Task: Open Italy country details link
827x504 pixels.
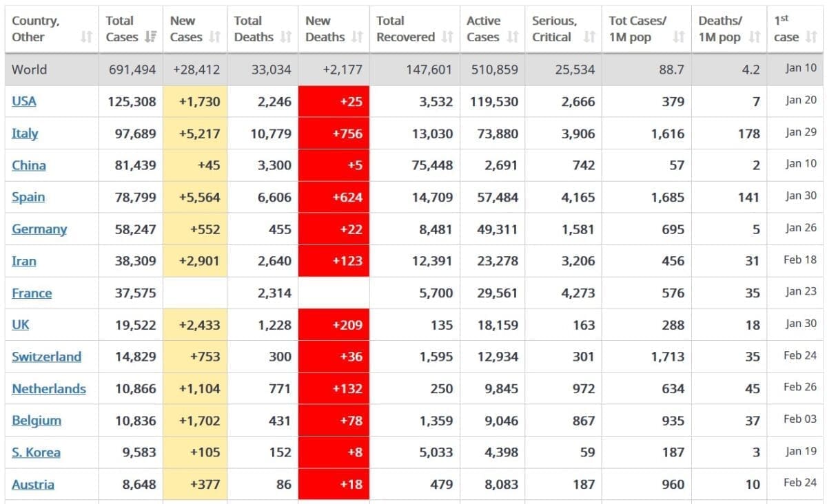Action: tap(25, 134)
